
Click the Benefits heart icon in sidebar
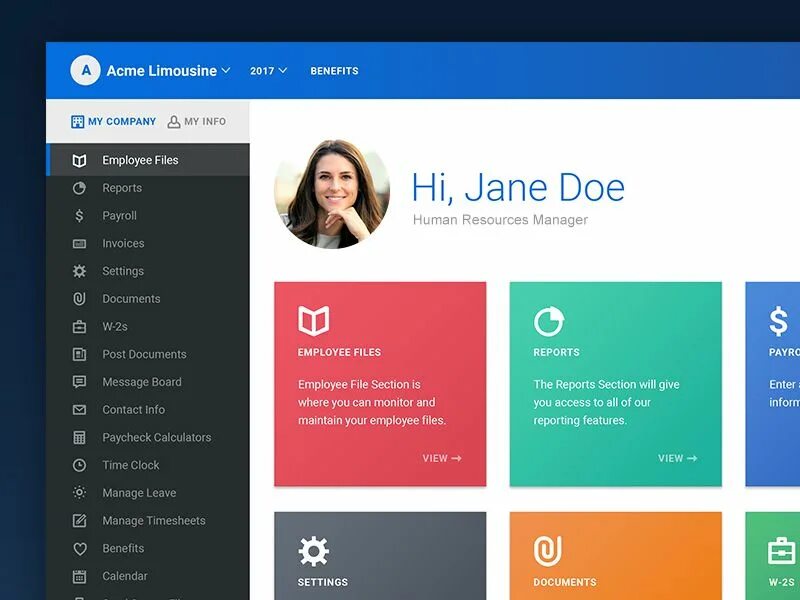coord(79,549)
